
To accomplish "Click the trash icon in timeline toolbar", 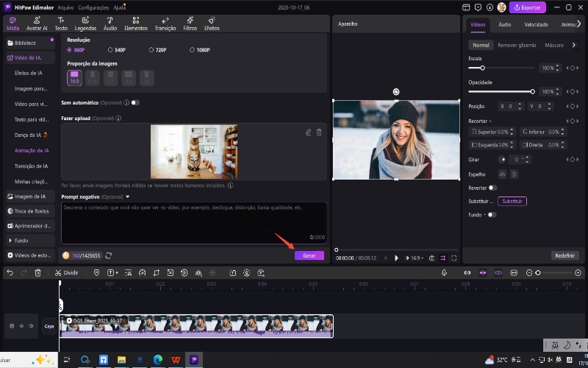I will (37, 272).
